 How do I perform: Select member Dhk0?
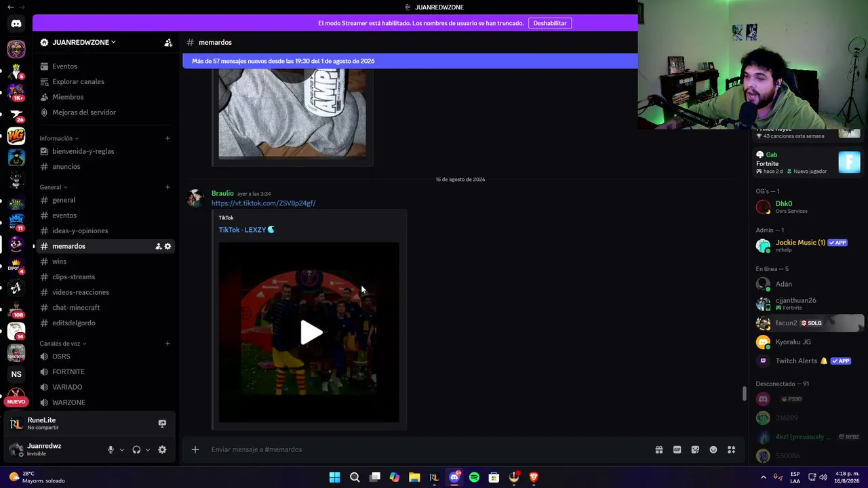pos(808,207)
